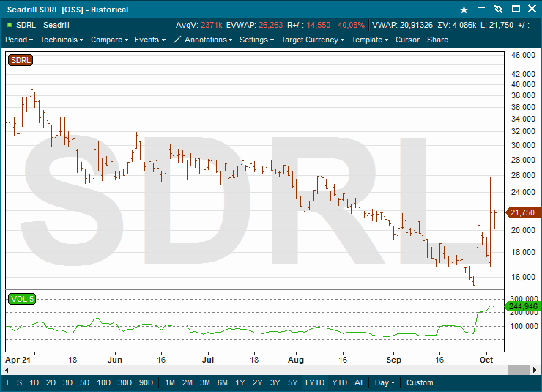Click the green SDRL status square
Viewport: 542px width, 392px height.
coord(10,25)
